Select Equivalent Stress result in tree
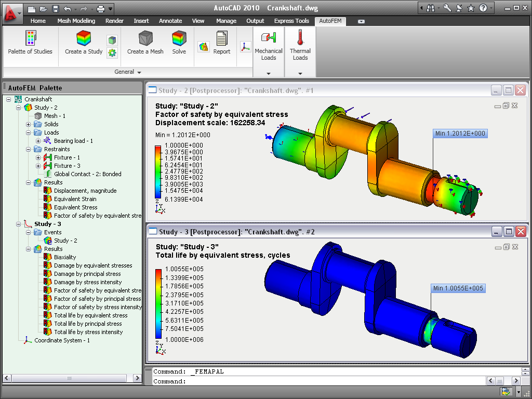The height and width of the screenshot is (399, 532). tap(75, 207)
